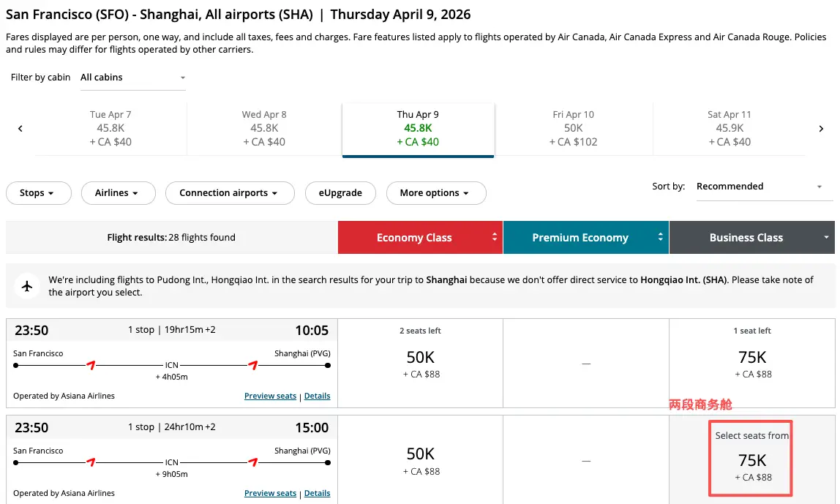
Task: Open Details link for second flight
Action: (317, 493)
